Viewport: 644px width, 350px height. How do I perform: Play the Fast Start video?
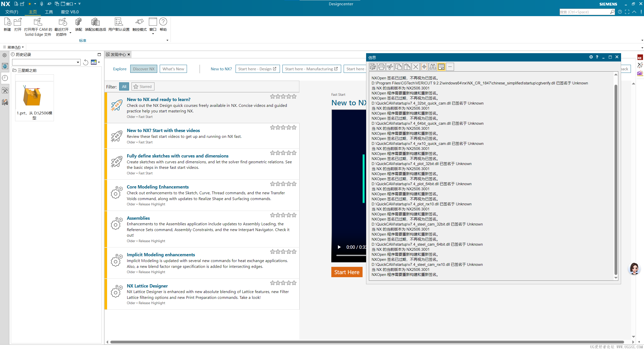(339, 247)
